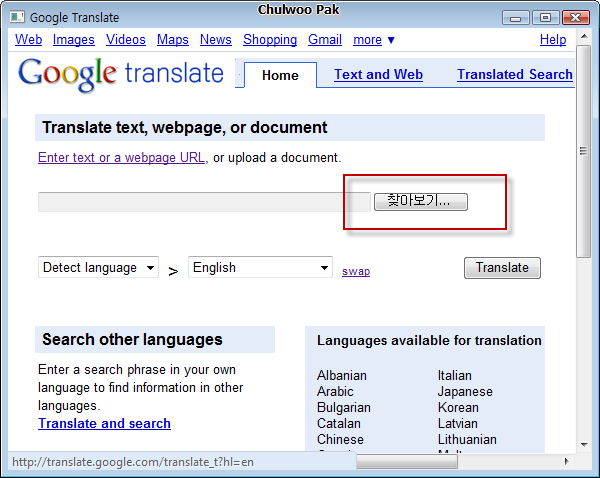Open the Images link
Viewport: 600px width, 478px height.
(x=73, y=39)
